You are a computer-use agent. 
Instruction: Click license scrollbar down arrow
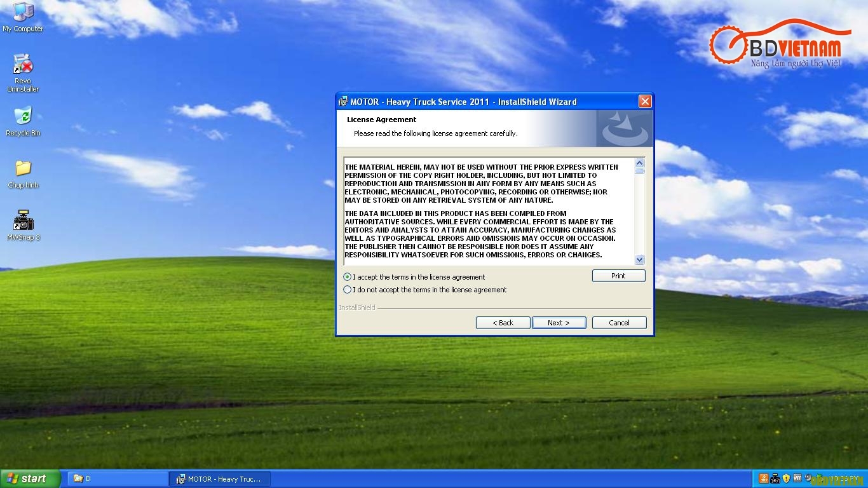(x=640, y=259)
